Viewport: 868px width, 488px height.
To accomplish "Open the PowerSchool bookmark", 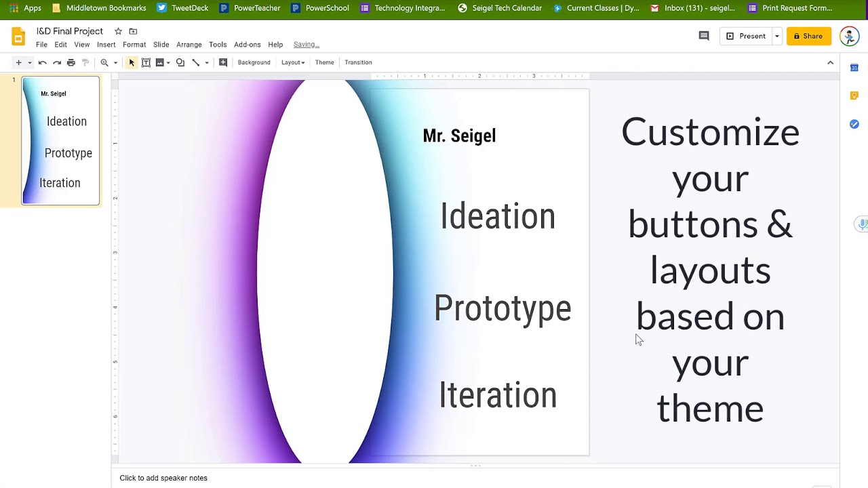I will coord(319,8).
